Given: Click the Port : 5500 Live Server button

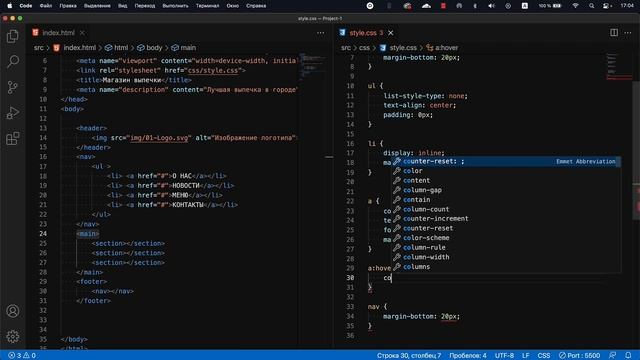Looking at the screenshot, I should pyautogui.click(x=579, y=356).
